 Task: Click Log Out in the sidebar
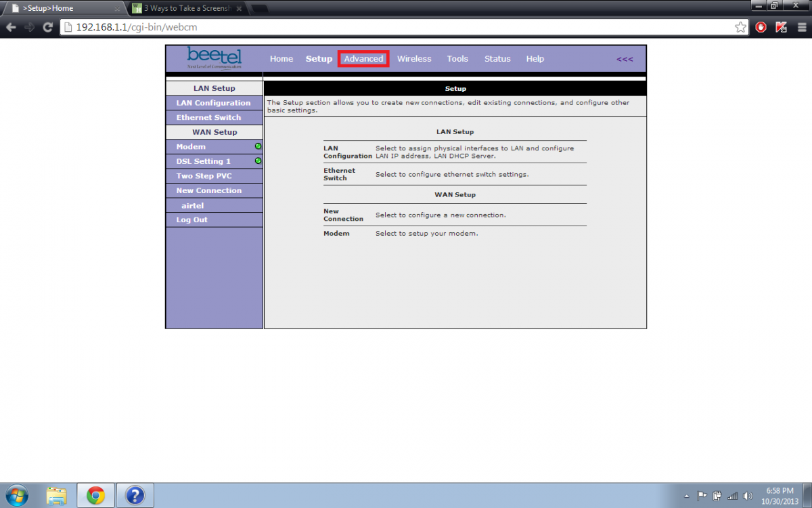click(x=192, y=219)
